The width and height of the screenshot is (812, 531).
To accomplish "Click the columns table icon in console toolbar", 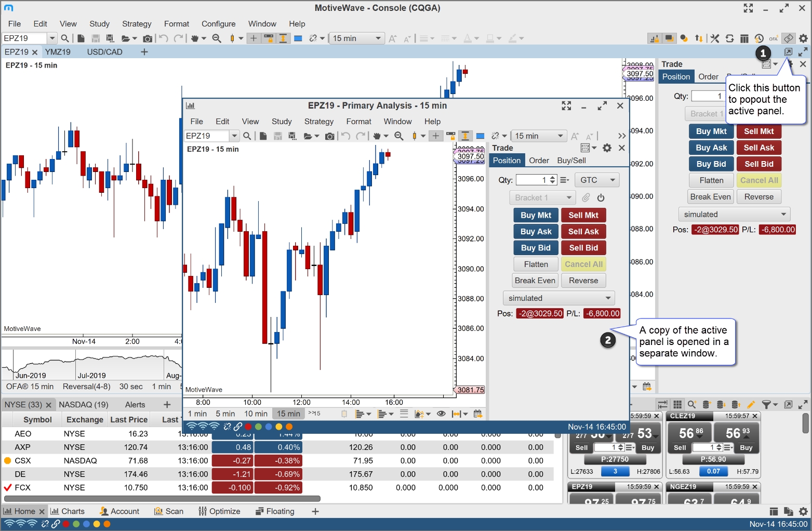I will (744, 38).
